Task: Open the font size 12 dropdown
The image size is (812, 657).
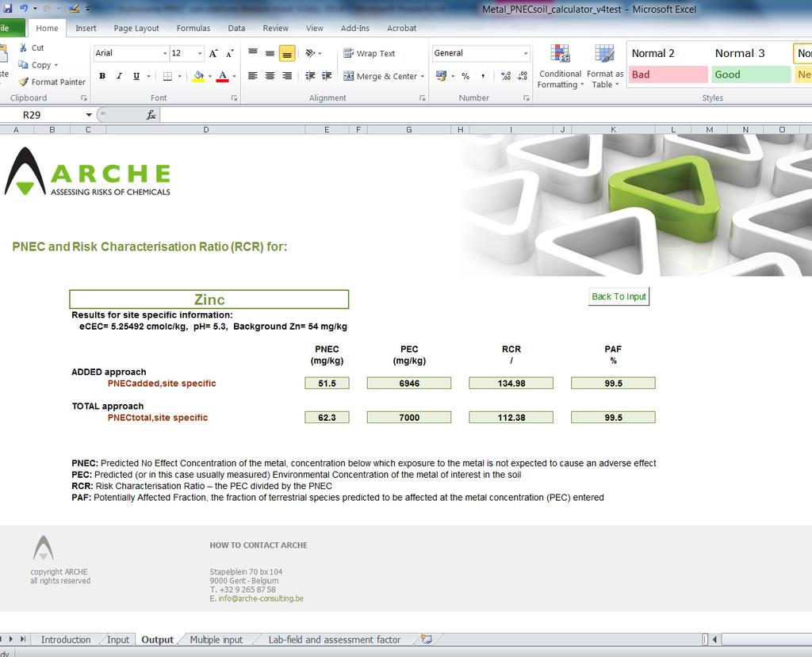Action: coord(200,53)
